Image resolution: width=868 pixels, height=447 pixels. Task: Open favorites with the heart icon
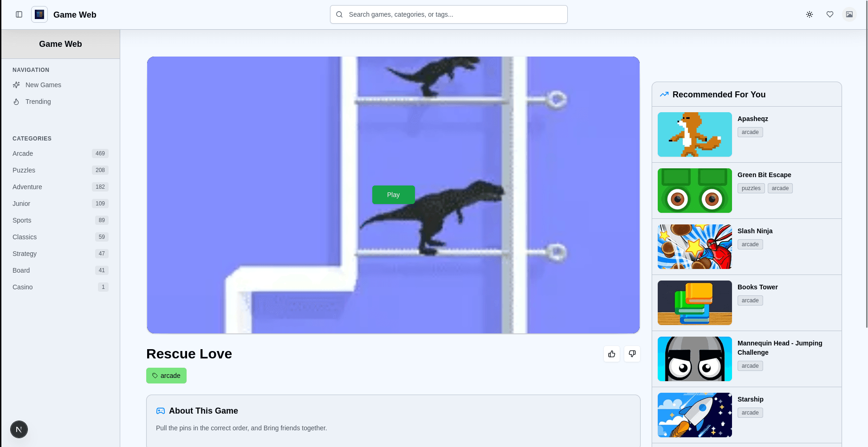[x=829, y=14]
